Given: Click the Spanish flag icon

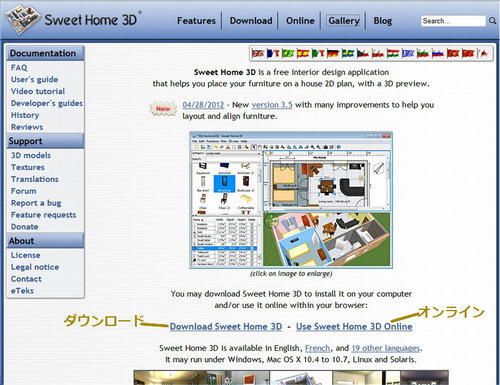Looking at the screenshot, I should pos(303,53).
